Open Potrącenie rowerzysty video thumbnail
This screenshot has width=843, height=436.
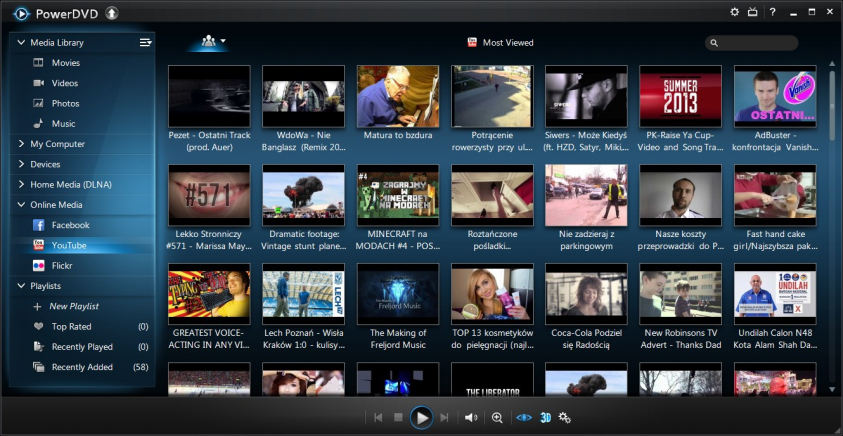[x=492, y=97]
